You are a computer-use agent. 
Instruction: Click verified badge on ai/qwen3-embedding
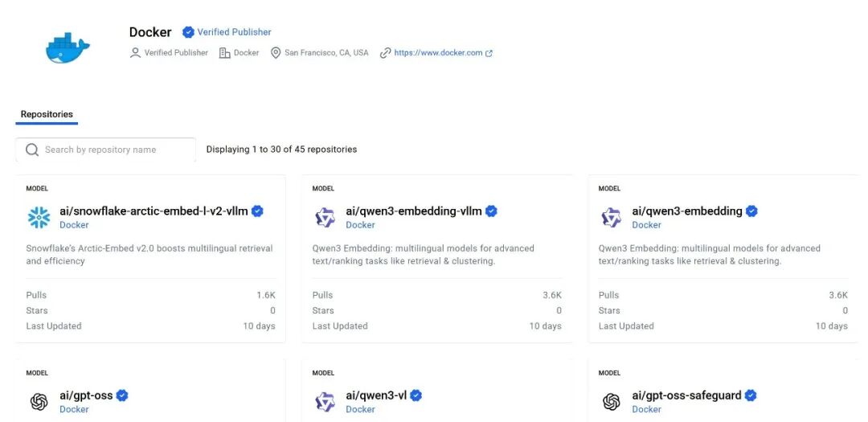[x=751, y=211]
